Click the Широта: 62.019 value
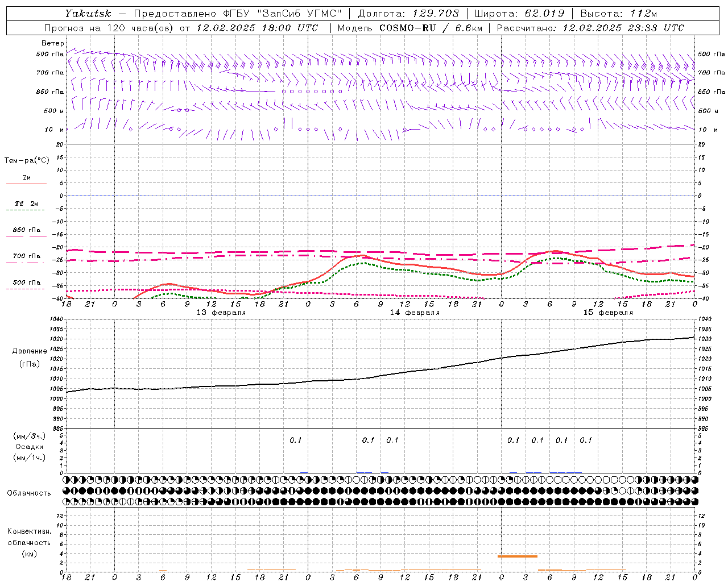Image resolution: width=728 pixels, height=582 pixels. click(x=519, y=13)
